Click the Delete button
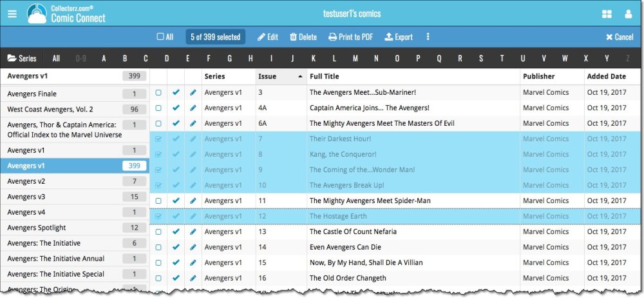Screen dimensions: 644x298 click(x=303, y=37)
